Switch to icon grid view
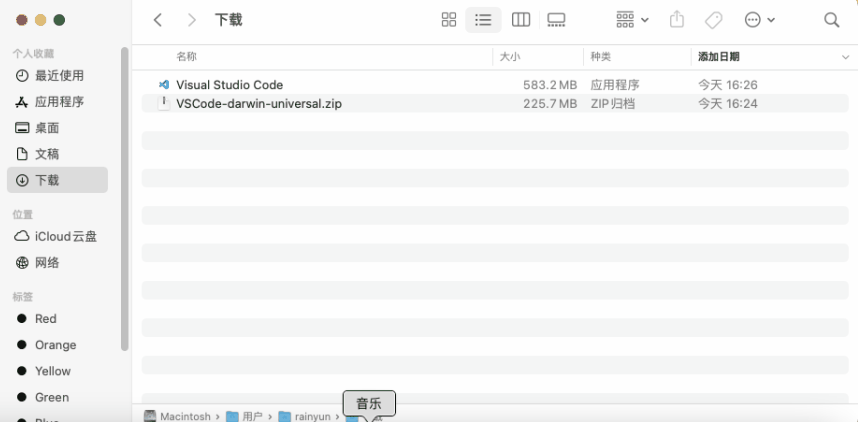Image resolution: width=858 pixels, height=422 pixels. [x=449, y=20]
